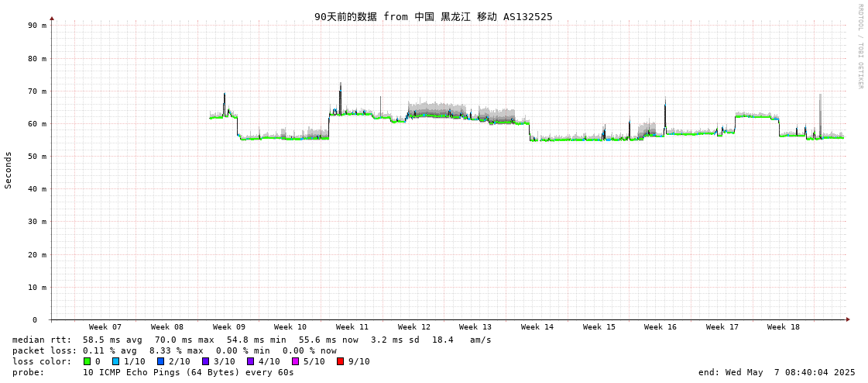Click the Week 17 axis label
This screenshot has height=383, width=868.
[x=722, y=327]
